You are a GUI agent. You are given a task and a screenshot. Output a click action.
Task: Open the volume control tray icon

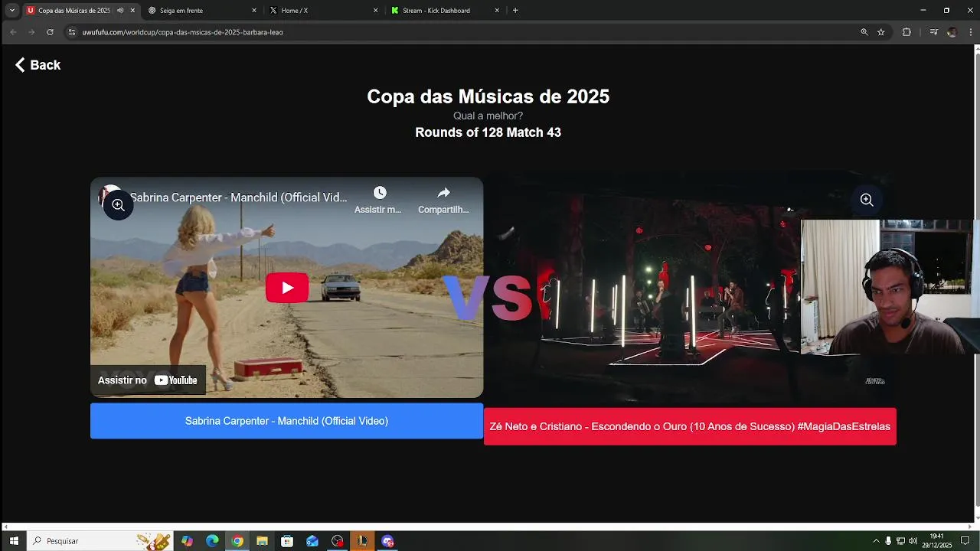pos(913,541)
